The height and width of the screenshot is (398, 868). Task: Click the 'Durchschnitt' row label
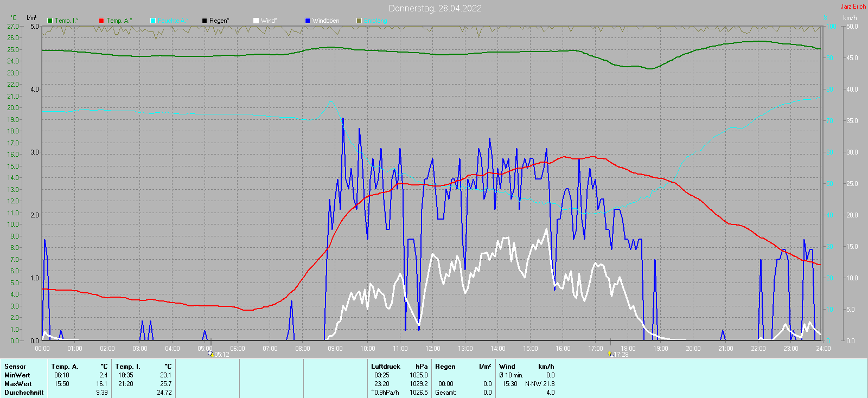(24, 393)
